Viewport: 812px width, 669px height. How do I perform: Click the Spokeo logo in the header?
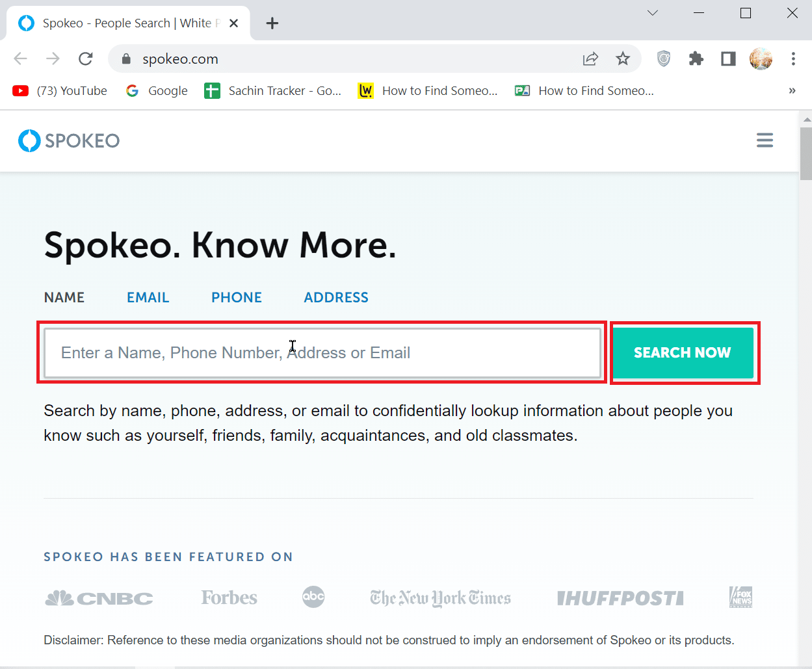click(69, 140)
